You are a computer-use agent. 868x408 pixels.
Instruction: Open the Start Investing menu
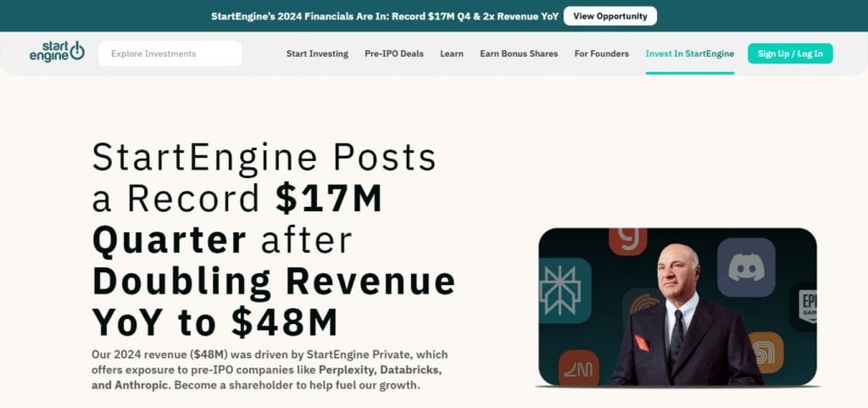317,53
